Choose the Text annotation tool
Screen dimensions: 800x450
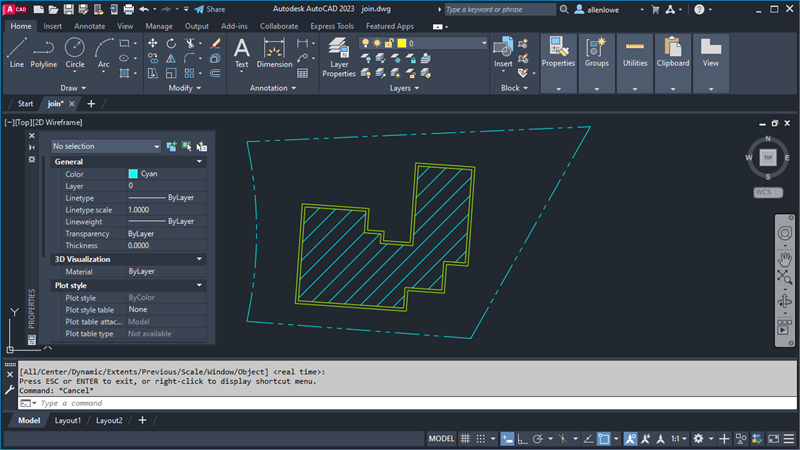[241, 53]
